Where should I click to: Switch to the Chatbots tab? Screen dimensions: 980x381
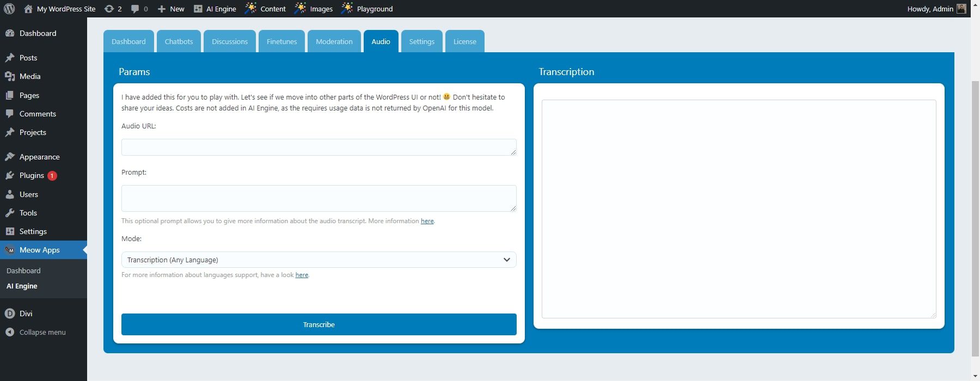tap(179, 41)
